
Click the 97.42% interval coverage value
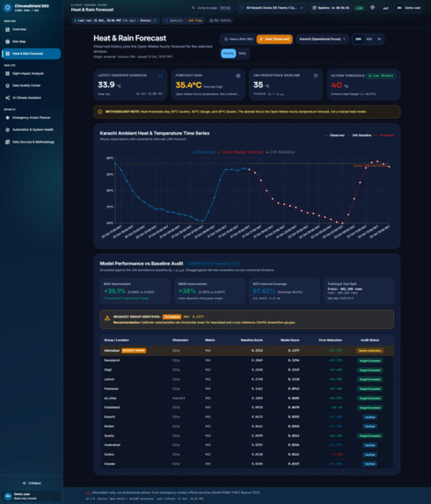[x=264, y=291]
